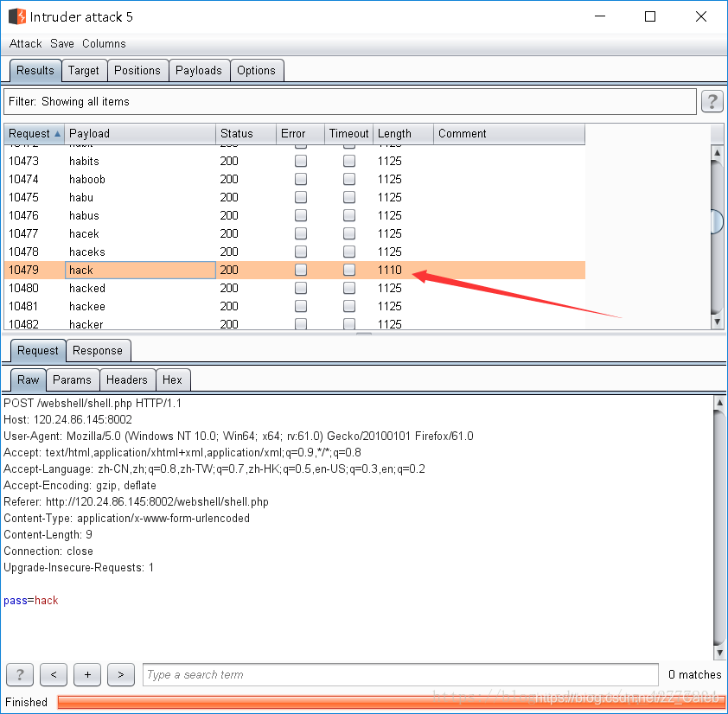
Task: Click the request pane vertical scrollbar track
Action: (x=719, y=527)
